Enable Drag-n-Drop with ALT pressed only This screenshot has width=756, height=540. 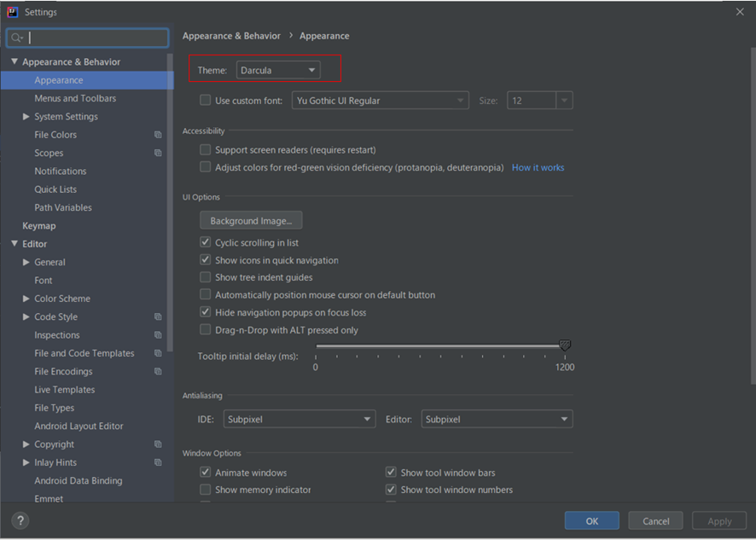(206, 330)
